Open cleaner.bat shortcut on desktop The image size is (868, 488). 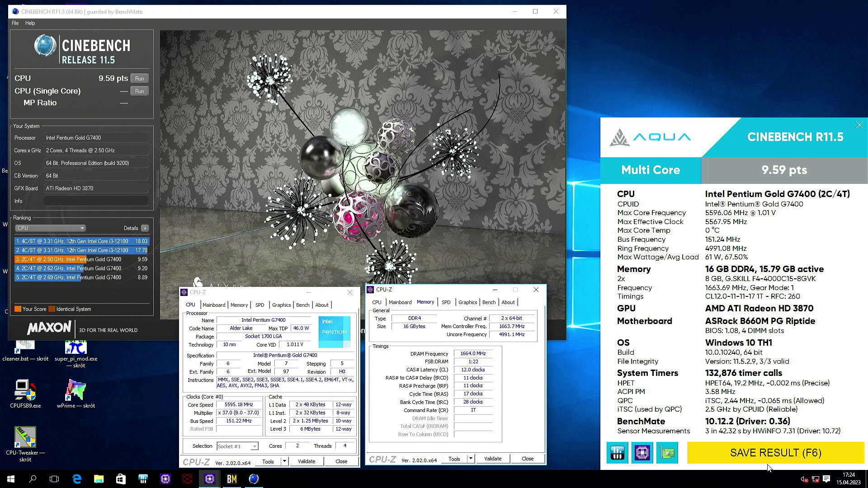pyautogui.click(x=25, y=350)
